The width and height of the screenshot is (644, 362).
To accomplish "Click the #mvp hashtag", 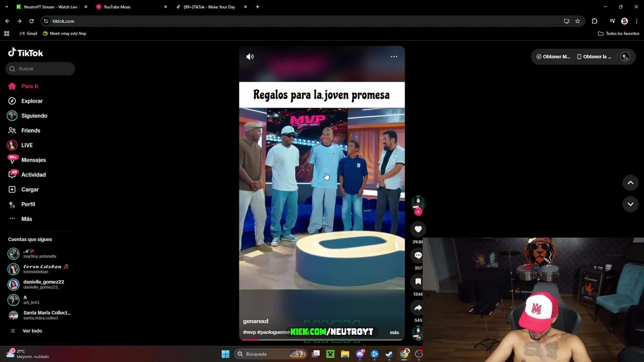I will [x=250, y=332].
